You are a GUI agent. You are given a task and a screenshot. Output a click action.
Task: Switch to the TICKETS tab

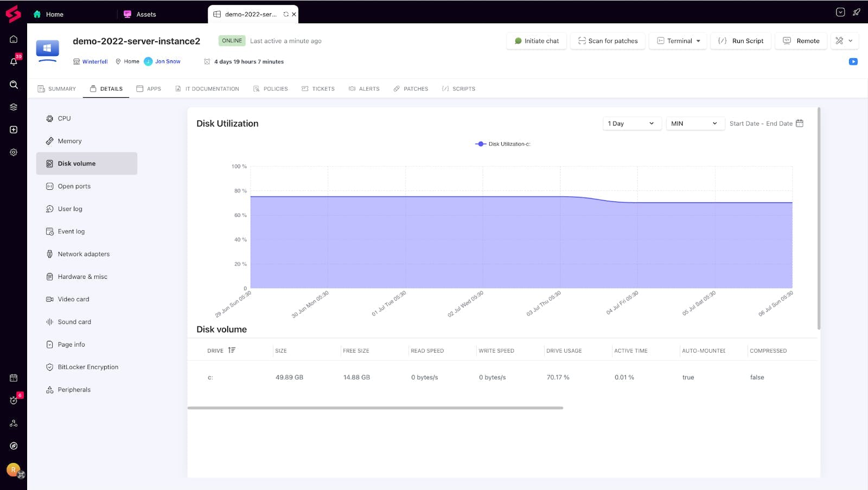[x=318, y=88]
